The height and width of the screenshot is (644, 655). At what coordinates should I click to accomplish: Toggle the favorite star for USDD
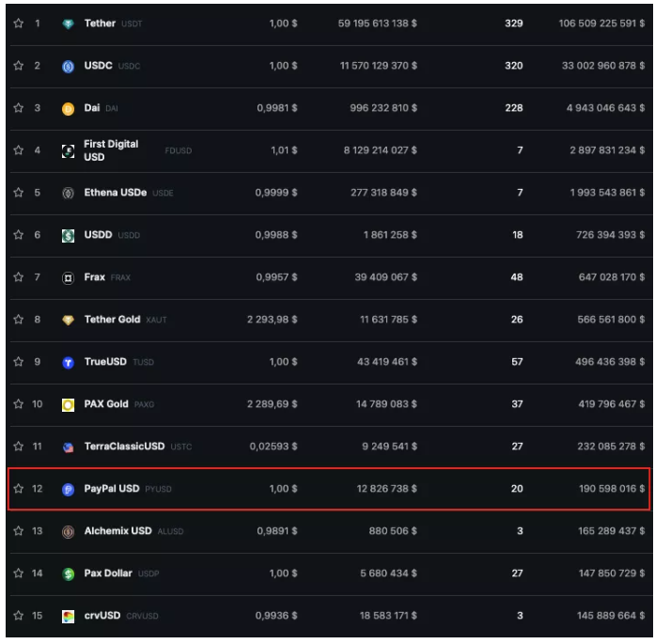[17, 235]
